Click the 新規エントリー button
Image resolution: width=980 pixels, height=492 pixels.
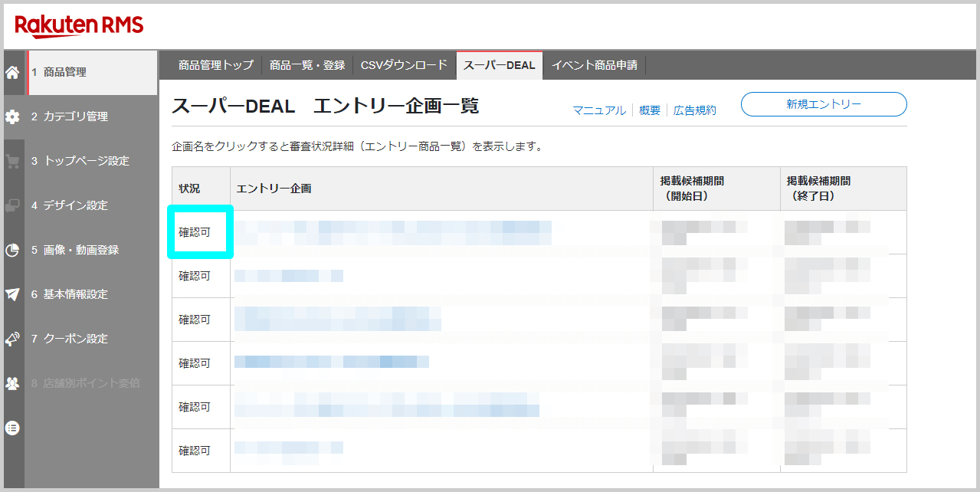824,104
